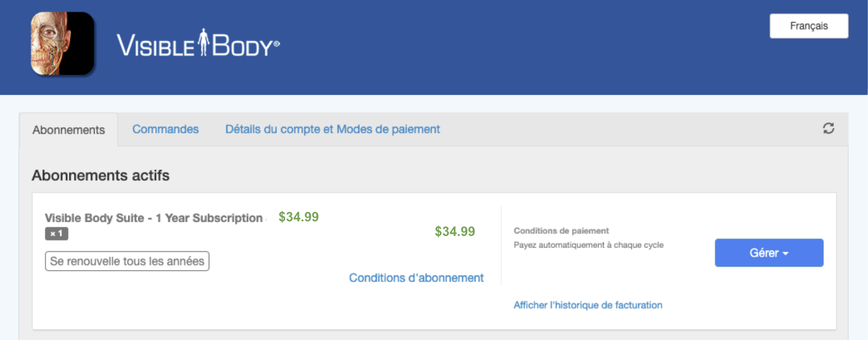Open the Commandes tab
The height and width of the screenshot is (340, 868).
pos(165,129)
